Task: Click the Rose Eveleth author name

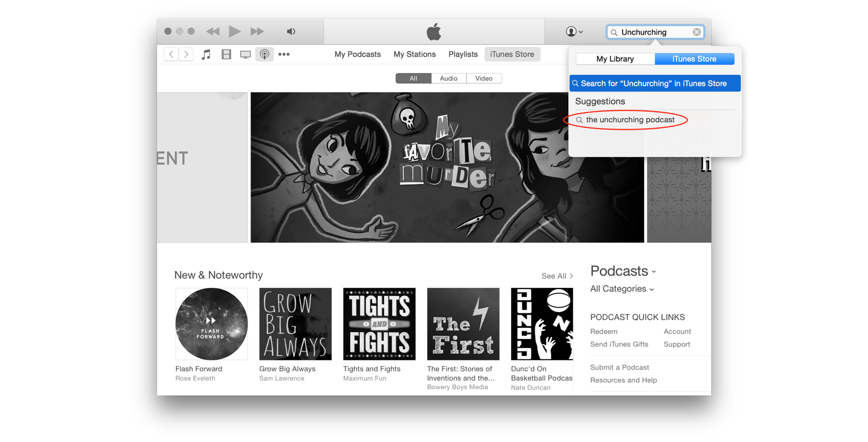Action: pyautogui.click(x=195, y=378)
